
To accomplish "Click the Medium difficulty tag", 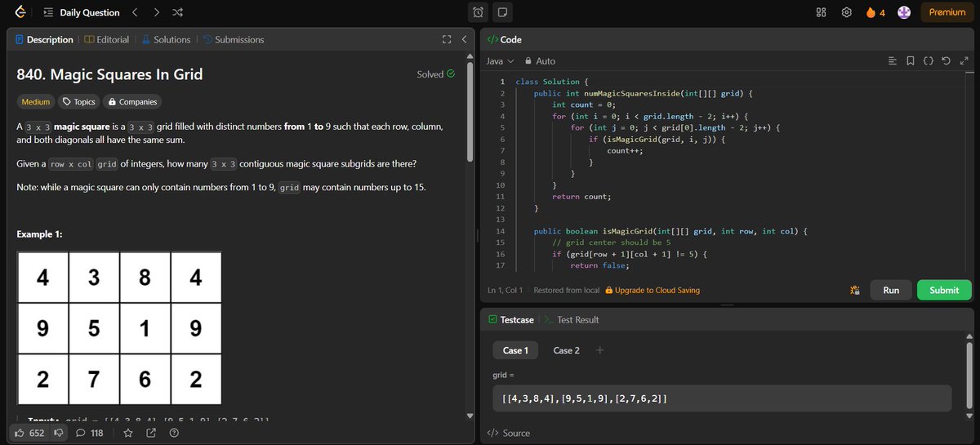I will (35, 102).
